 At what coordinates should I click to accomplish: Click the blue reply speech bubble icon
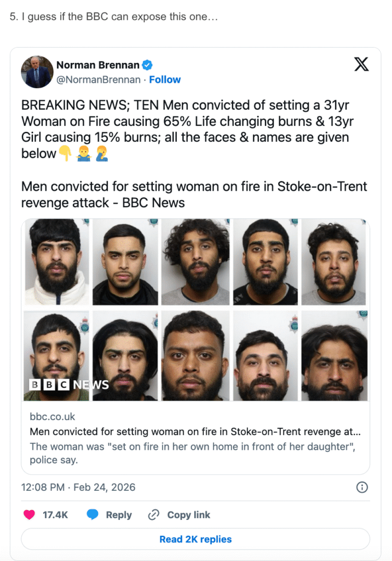pyautogui.click(x=93, y=515)
